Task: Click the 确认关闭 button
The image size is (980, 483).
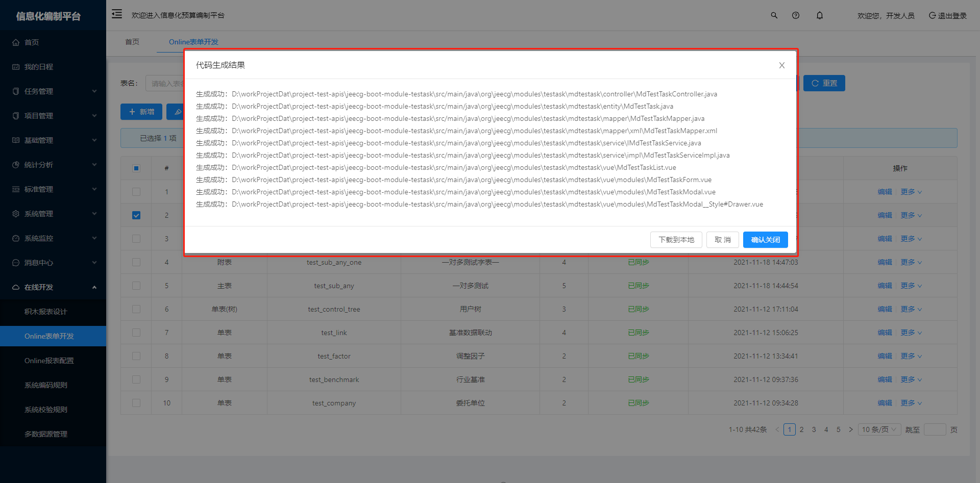Action: point(766,240)
